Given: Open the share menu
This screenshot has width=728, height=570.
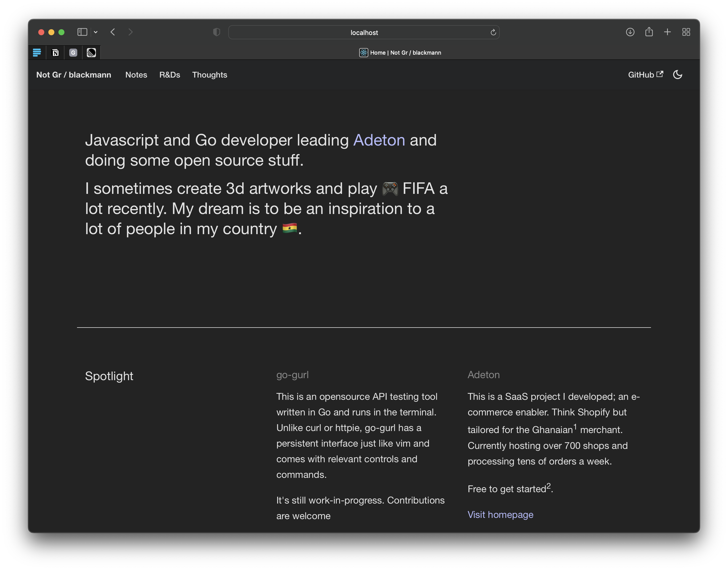Looking at the screenshot, I should pos(649,32).
